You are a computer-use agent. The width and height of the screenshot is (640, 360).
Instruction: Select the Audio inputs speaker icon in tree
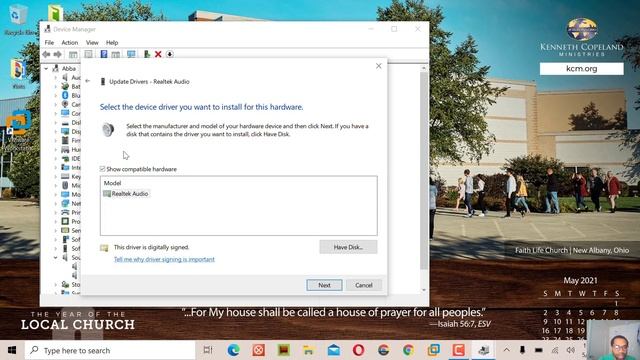coord(65,78)
